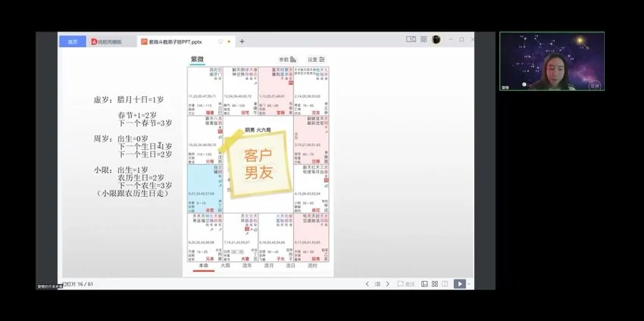Image resolution: width=644 pixels, height=321 pixels.
Task: Open the slide list menu icon
Action: 377,284
